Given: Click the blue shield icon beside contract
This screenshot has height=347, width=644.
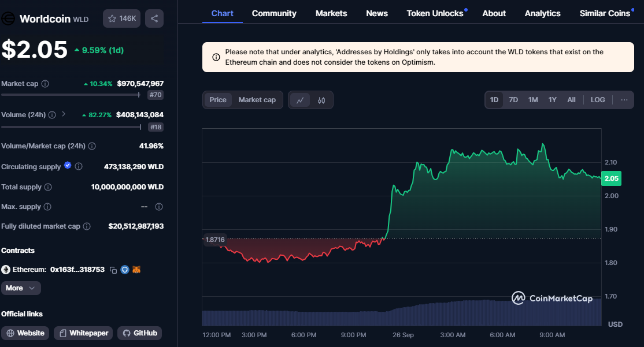Looking at the screenshot, I should [125, 270].
